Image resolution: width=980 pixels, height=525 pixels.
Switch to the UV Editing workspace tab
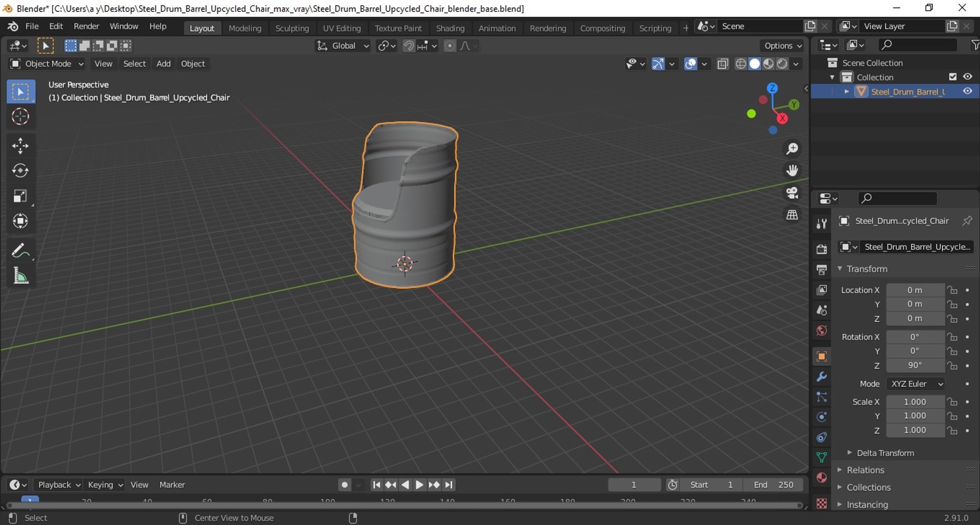341,28
